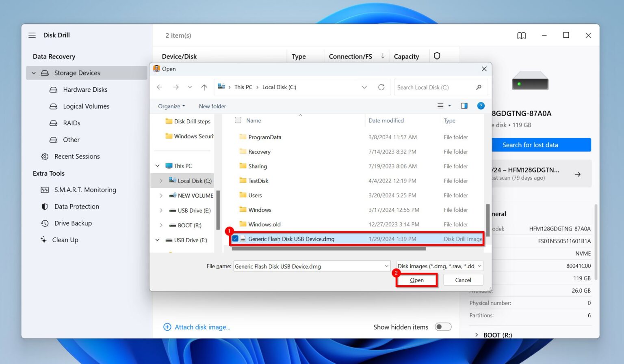Launch the Clean Up tool
Viewport: 624px width, 364px height.
point(65,239)
